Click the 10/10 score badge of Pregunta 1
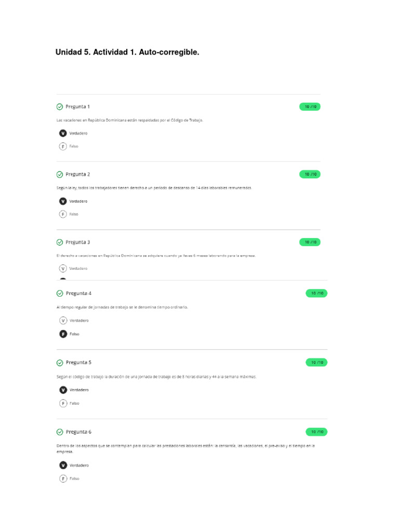The width and height of the screenshot is (399, 532). click(x=310, y=107)
